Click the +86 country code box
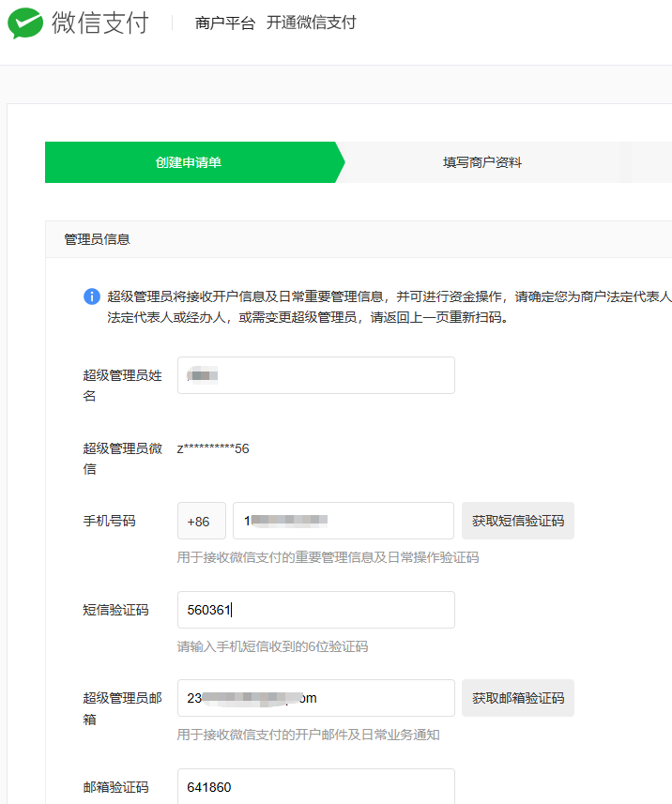 coord(202,521)
